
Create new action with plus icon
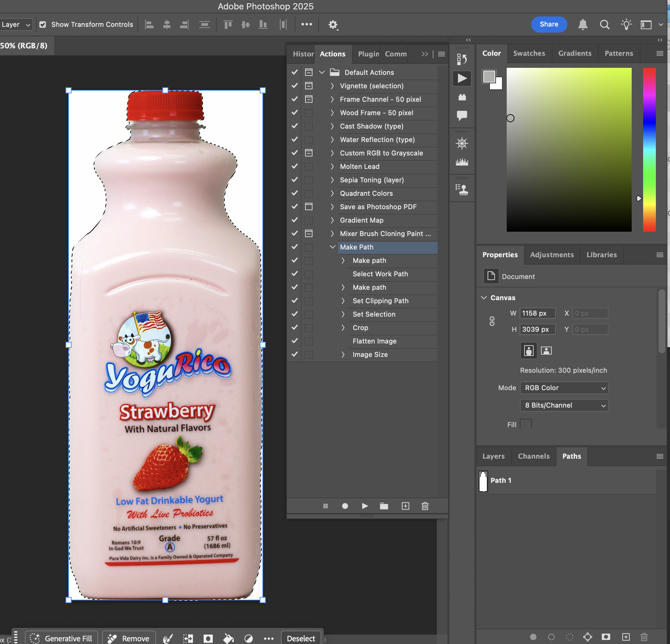click(405, 506)
